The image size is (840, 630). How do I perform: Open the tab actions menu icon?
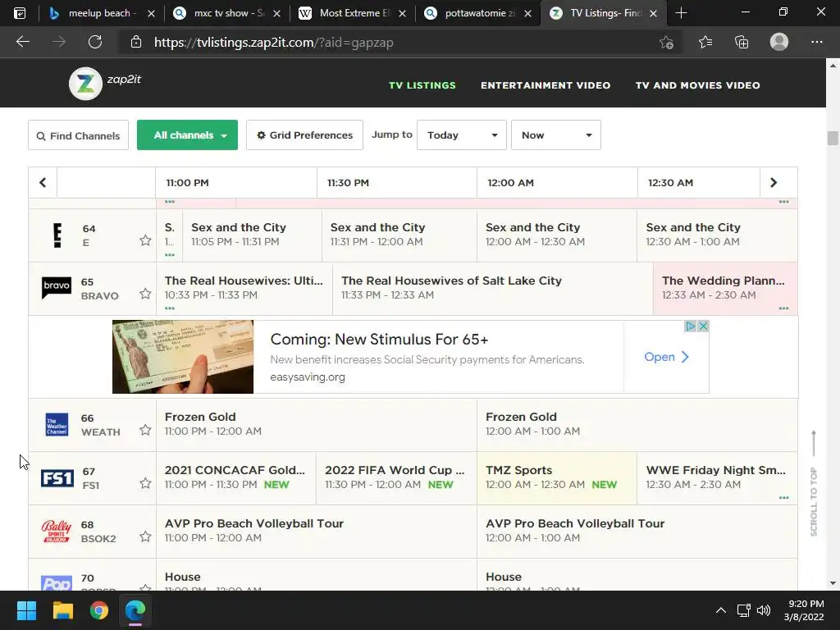click(20, 13)
